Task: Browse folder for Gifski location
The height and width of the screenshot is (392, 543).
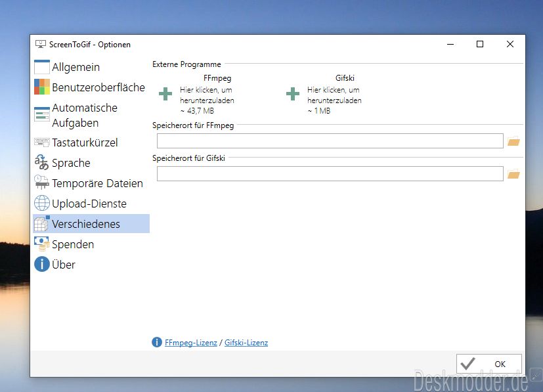Action: click(513, 174)
